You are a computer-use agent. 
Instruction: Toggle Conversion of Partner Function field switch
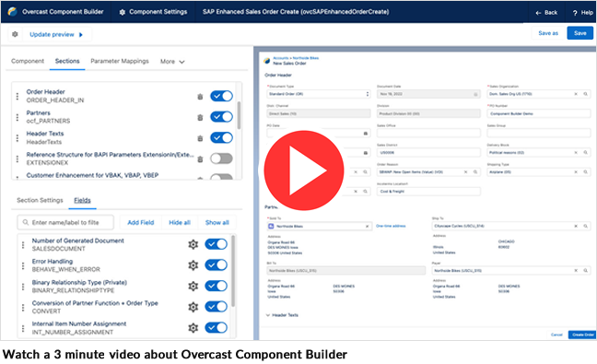point(216,307)
